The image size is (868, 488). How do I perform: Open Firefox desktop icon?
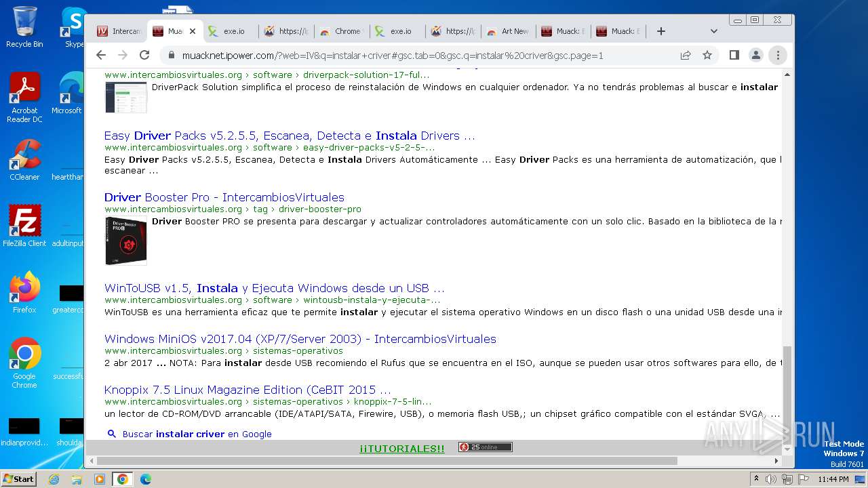(x=24, y=292)
